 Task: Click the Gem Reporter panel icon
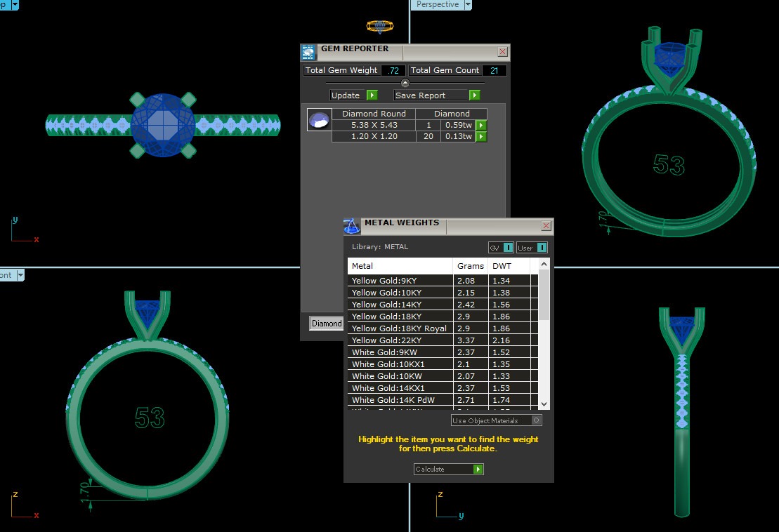[308, 52]
